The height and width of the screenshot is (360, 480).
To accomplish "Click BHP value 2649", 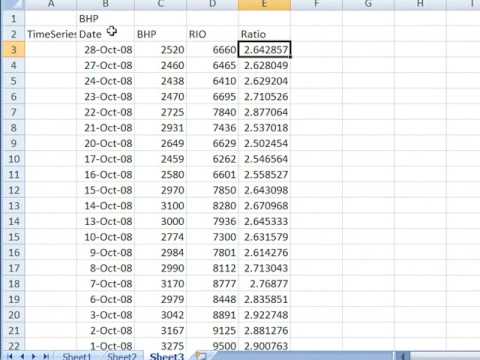I will pos(160,143).
